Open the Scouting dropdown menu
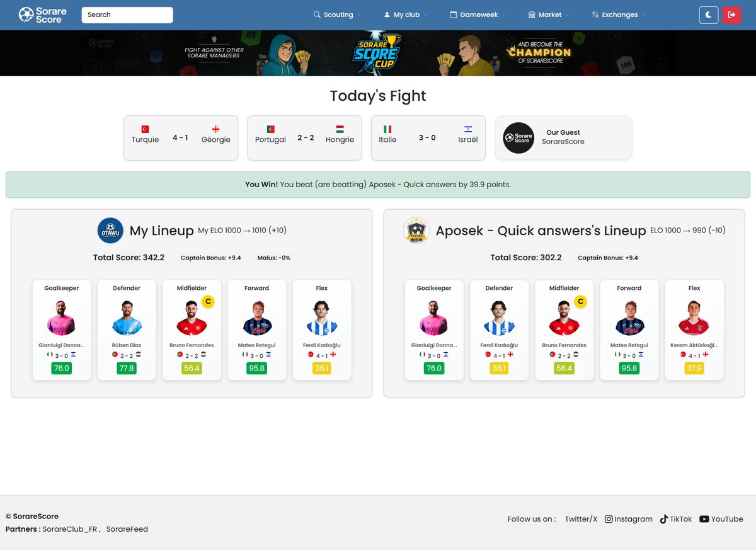Viewport: 756px width, 550px height. [x=338, y=15]
